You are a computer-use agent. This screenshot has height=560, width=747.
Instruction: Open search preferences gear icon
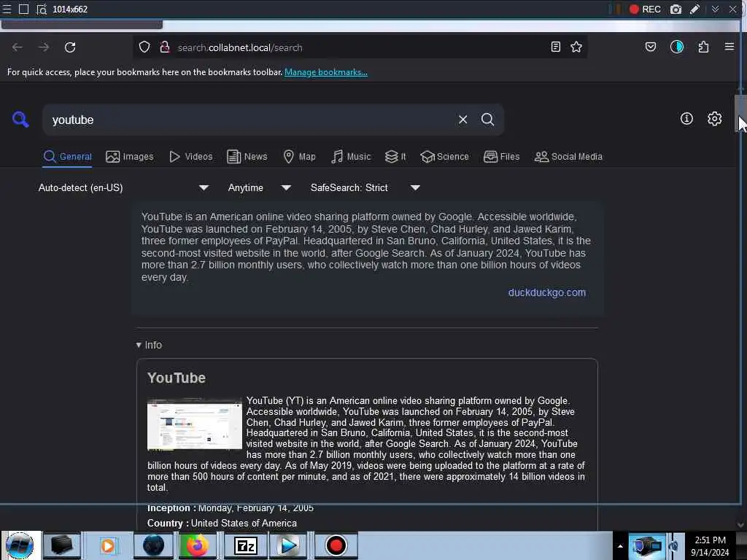[x=715, y=119]
